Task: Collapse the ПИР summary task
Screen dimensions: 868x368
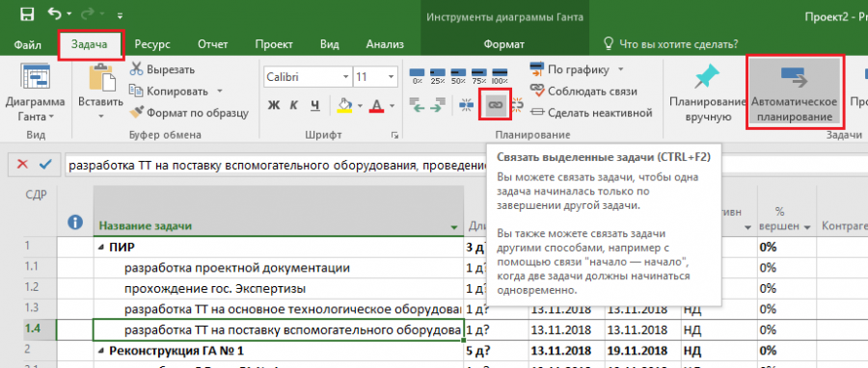Action: (x=100, y=248)
